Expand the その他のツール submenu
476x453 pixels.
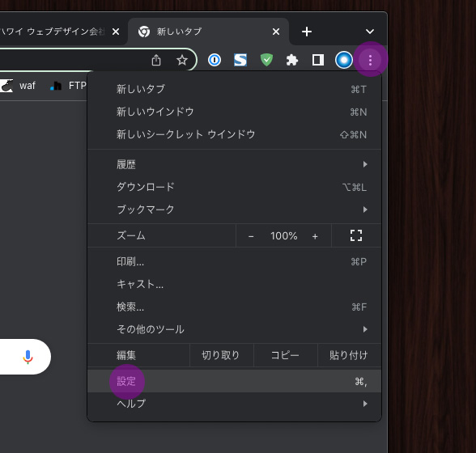[x=235, y=329]
